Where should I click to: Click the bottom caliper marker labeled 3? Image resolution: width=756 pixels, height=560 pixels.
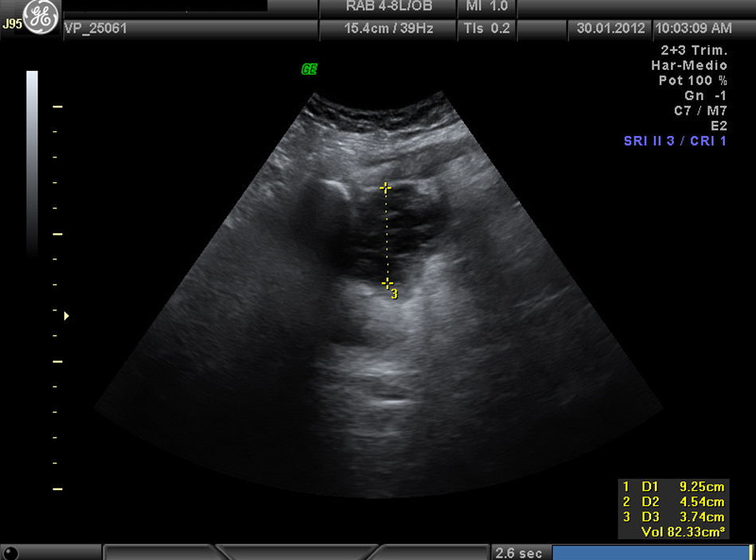[388, 283]
